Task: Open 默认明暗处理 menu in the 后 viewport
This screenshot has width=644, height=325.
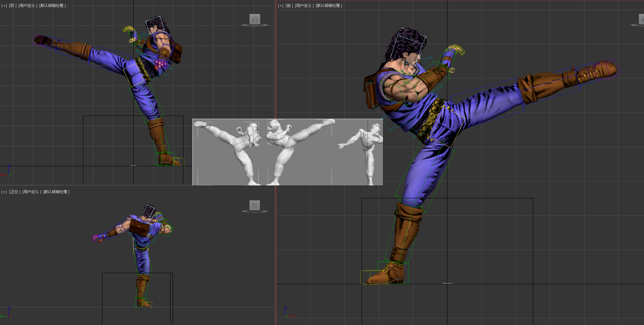Action: [52, 6]
